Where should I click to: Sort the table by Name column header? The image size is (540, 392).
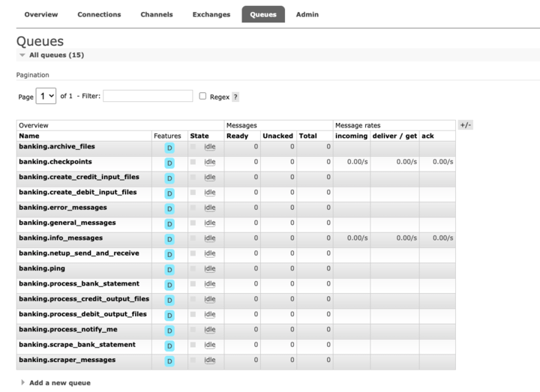coord(29,136)
